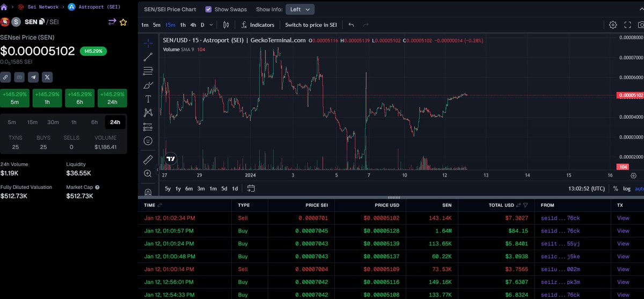This screenshot has height=299, width=644.
Task: Expand more chart intervals dropdown
Action: pyautogui.click(x=211, y=25)
